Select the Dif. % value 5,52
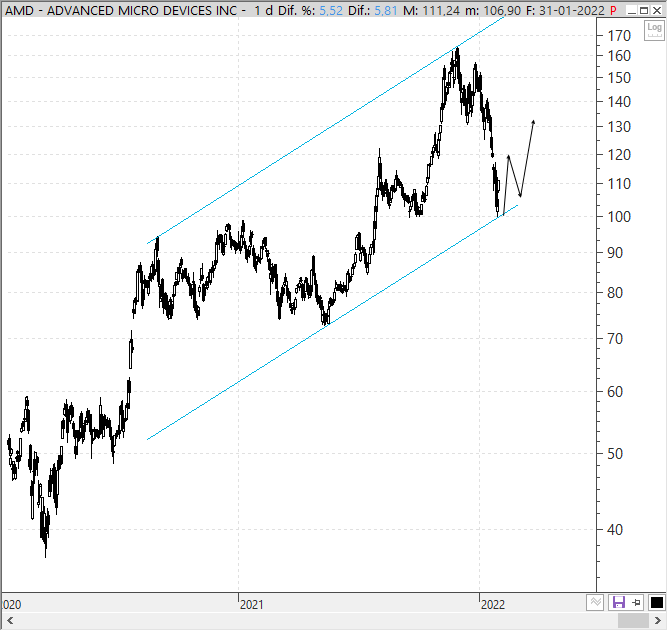The image size is (668, 631). 331,11
